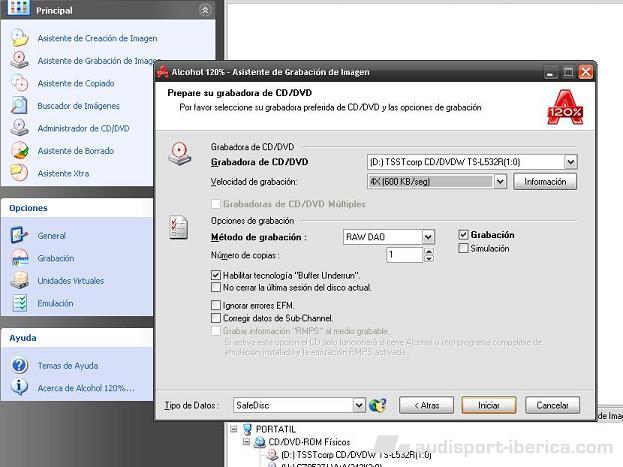The width and height of the screenshot is (623, 467).
Task: Click the Temas de Ayuda question icon
Action: click(x=19, y=365)
